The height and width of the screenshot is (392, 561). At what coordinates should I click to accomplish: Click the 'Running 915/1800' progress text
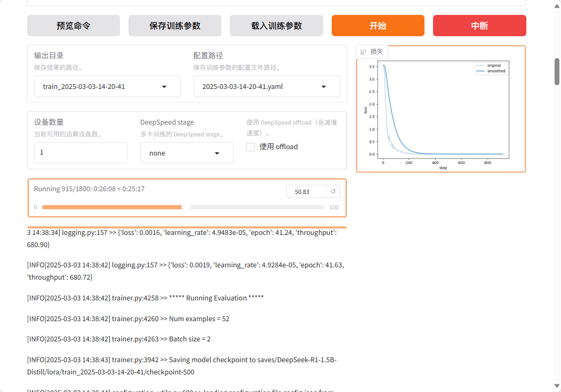(89, 189)
